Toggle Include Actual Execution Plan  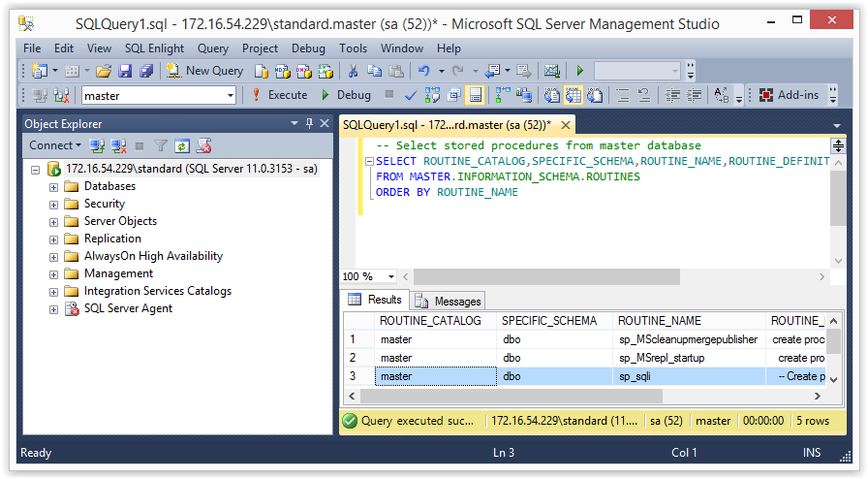point(503,95)
